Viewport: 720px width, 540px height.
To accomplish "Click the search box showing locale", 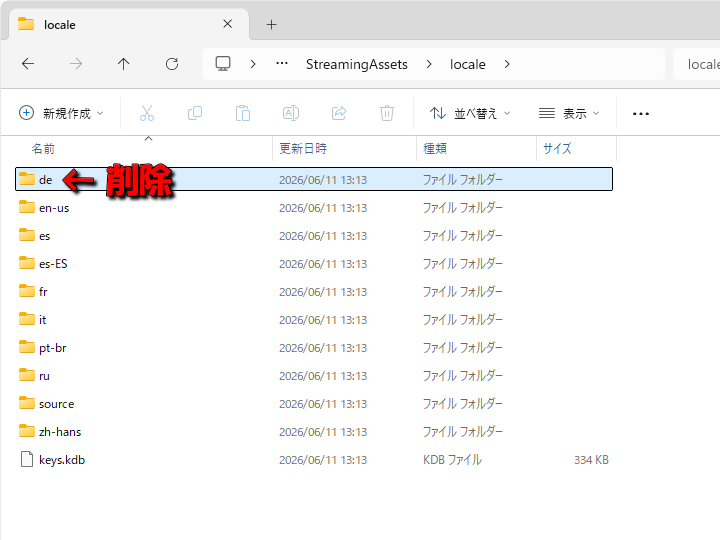I will (x=697, y=64).
